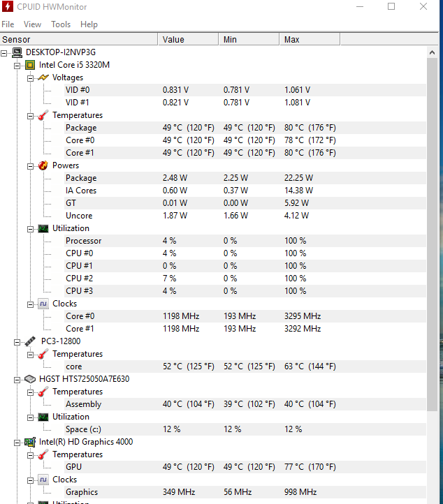Select the VID #0 row

[x=245, y=90]
